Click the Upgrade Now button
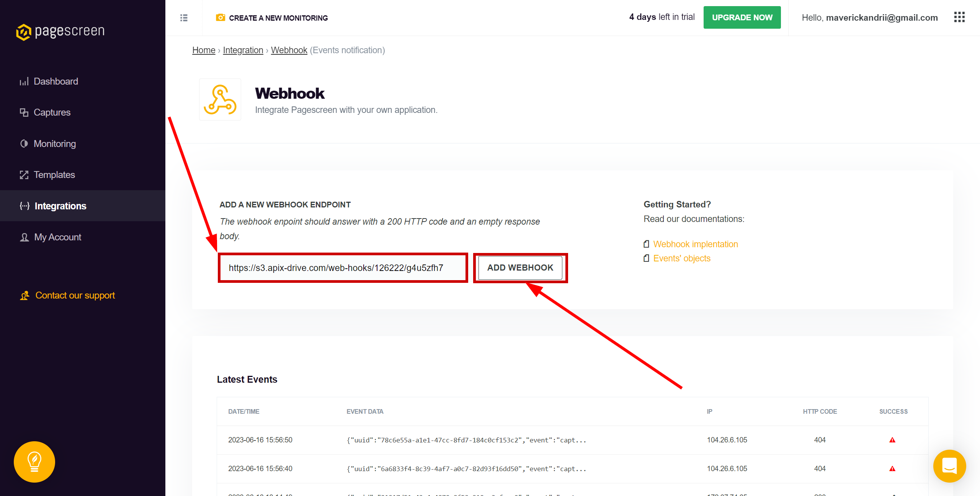 pos(742,17)
